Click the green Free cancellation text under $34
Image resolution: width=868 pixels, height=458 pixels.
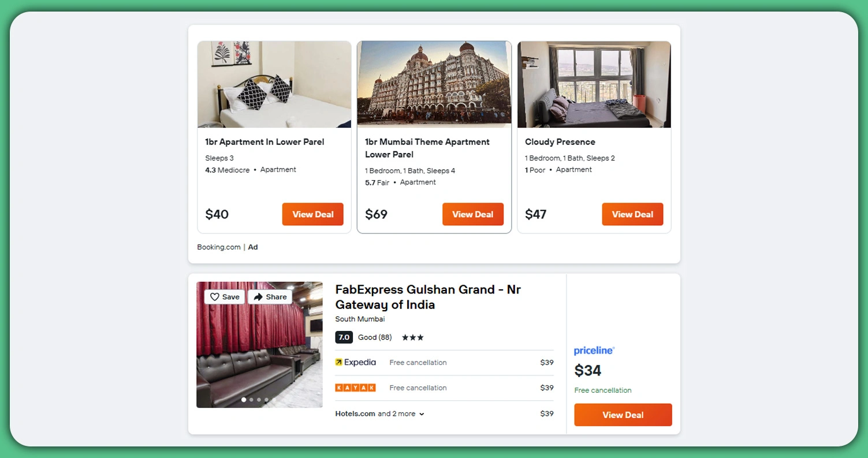pyautogui.click(x=602, y=390)
